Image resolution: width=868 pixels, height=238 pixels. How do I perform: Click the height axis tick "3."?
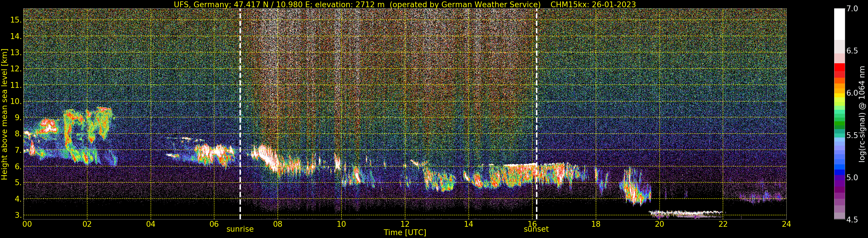click(18, 215)
